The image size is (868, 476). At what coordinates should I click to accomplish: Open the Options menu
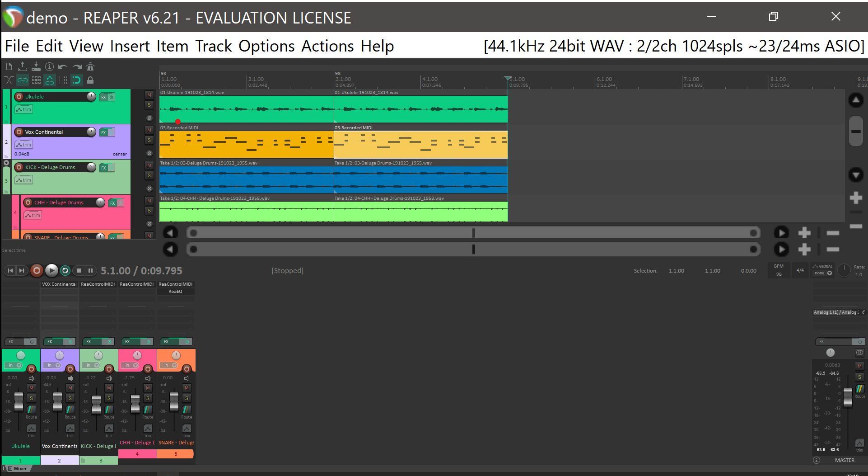pos(266,46)
